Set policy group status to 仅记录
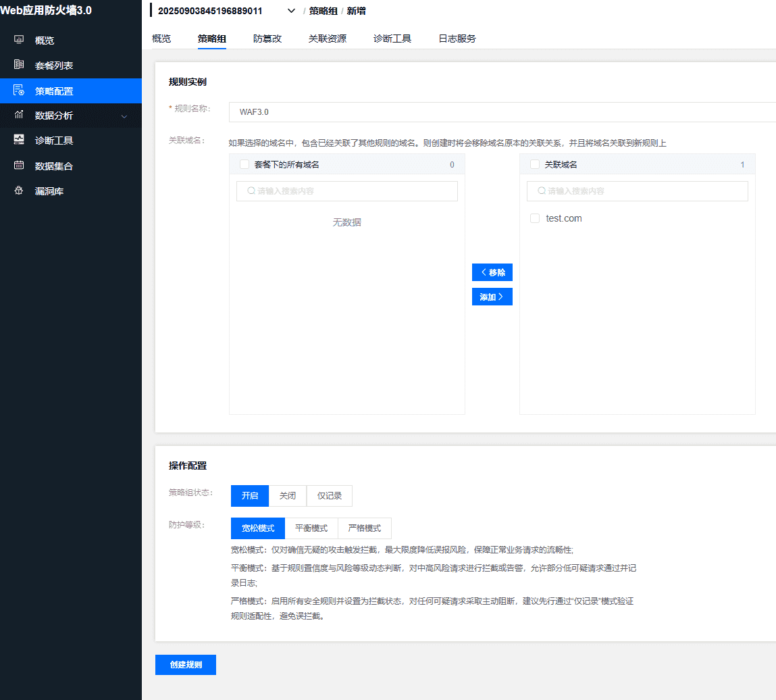 (x=330, y=496)
